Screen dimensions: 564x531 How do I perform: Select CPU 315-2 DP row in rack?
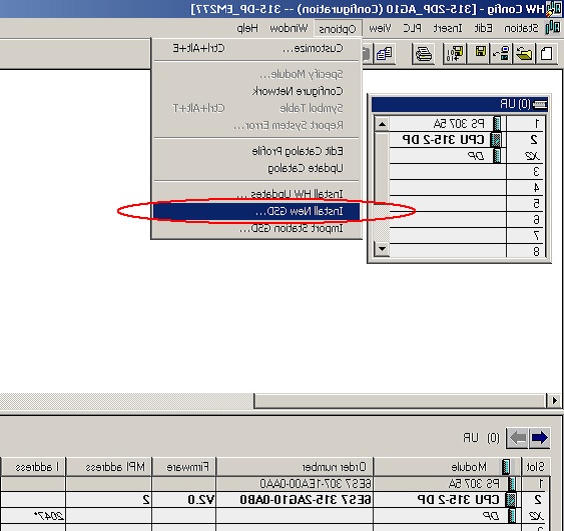tap(460, 140)
